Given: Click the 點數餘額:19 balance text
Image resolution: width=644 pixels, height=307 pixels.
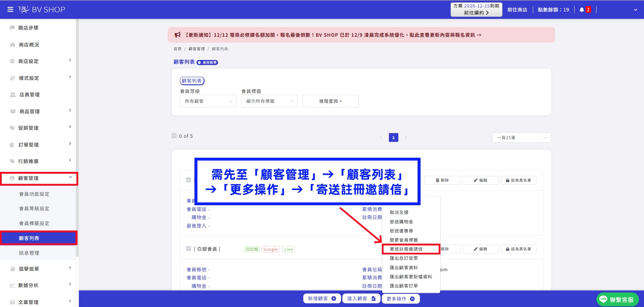Looking at the screenshot, I should click(553, 10).
